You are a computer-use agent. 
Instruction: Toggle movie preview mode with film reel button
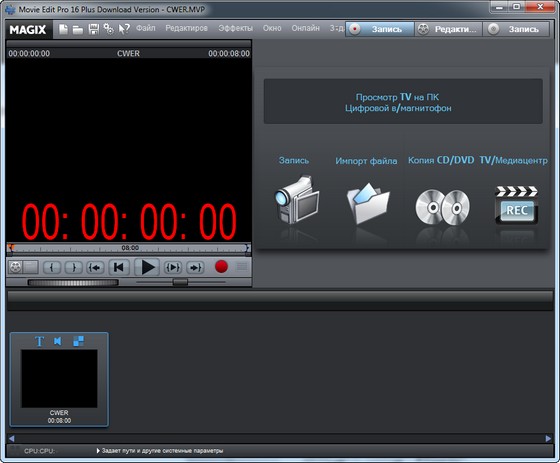15,267
